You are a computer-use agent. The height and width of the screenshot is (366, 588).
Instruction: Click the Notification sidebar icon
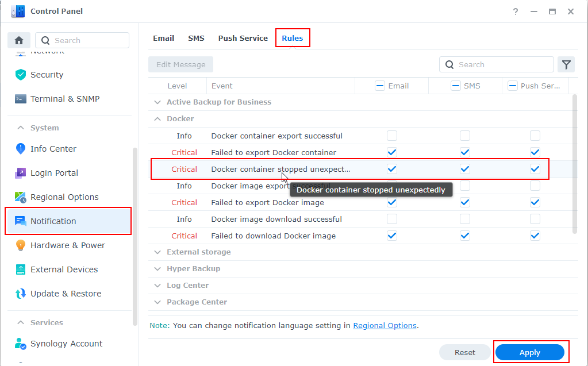(21, 221)
